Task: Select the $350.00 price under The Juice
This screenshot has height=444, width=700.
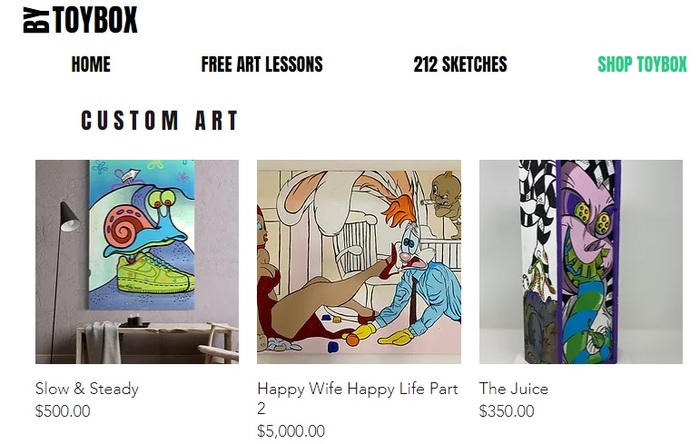Action: pyautogui.click(x=507, y=411)
